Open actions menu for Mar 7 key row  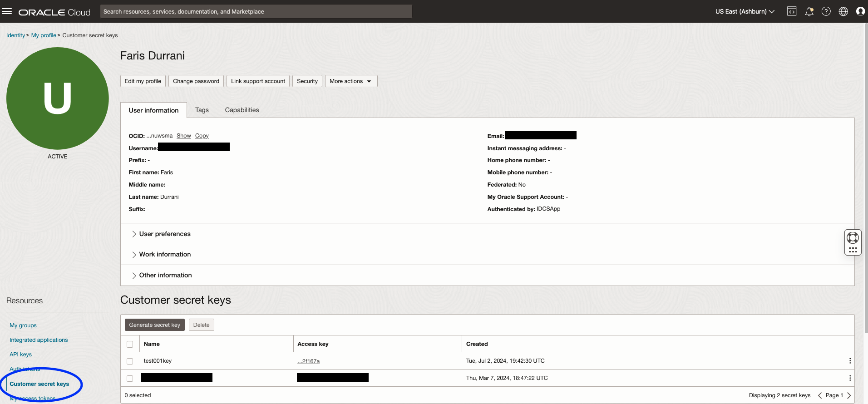click(x=850, y=378)
